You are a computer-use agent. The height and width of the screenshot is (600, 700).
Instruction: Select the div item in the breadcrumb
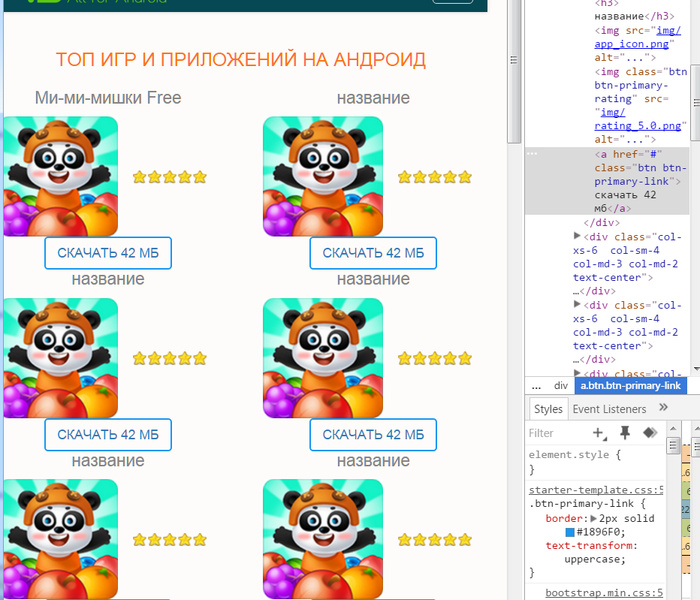561,386
